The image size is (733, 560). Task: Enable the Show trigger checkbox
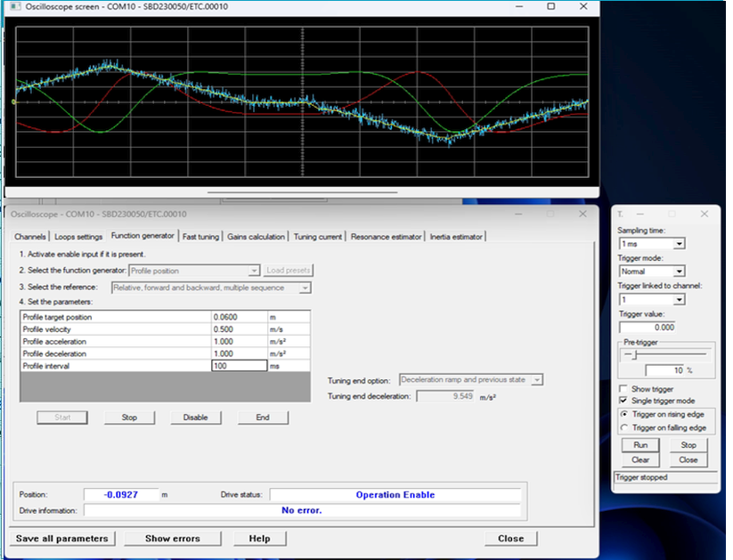tap(623, 389)
